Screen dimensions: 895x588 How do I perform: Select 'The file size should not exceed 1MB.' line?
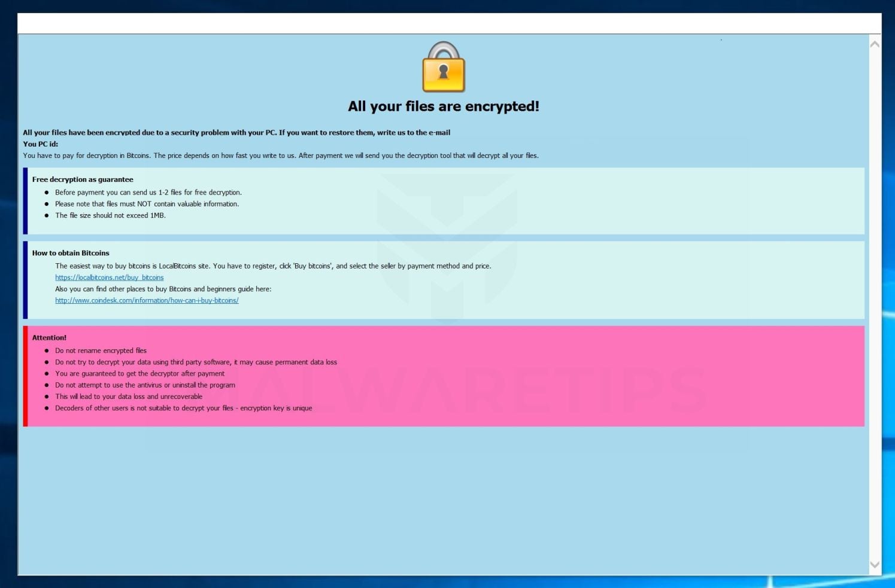[x=110, y=215]
